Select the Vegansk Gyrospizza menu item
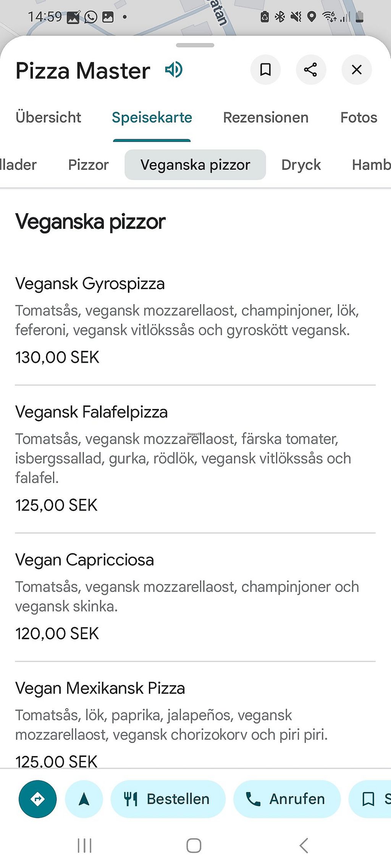 pyautogui.click(x=90, y=284)
